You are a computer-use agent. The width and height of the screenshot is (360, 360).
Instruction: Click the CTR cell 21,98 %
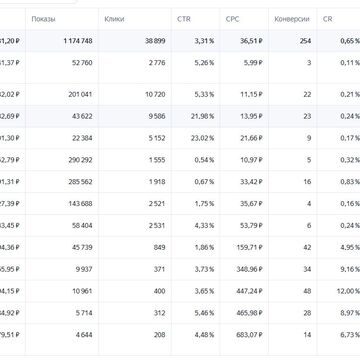tap(203, 116)
